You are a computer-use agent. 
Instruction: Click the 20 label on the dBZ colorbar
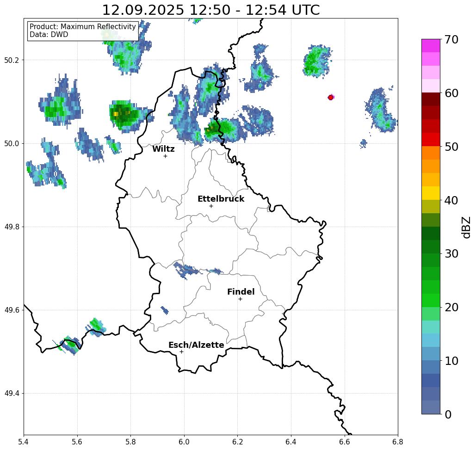coord(451,307)
